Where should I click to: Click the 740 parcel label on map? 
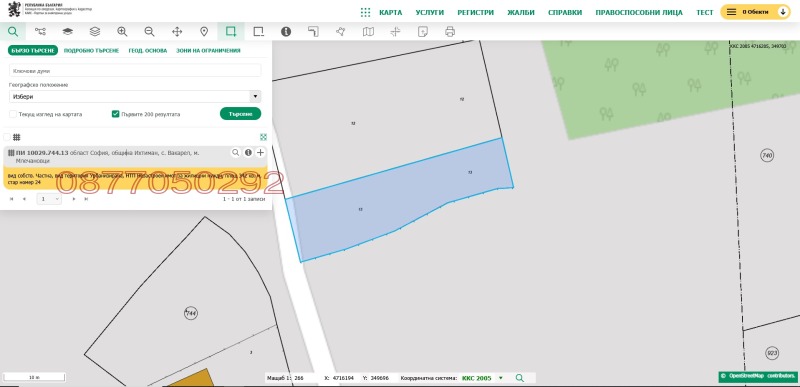coord(767,156)
